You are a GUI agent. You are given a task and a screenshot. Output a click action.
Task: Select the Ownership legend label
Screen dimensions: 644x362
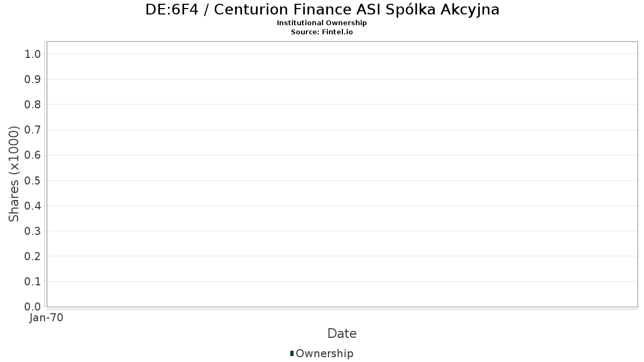pos(325,353)
